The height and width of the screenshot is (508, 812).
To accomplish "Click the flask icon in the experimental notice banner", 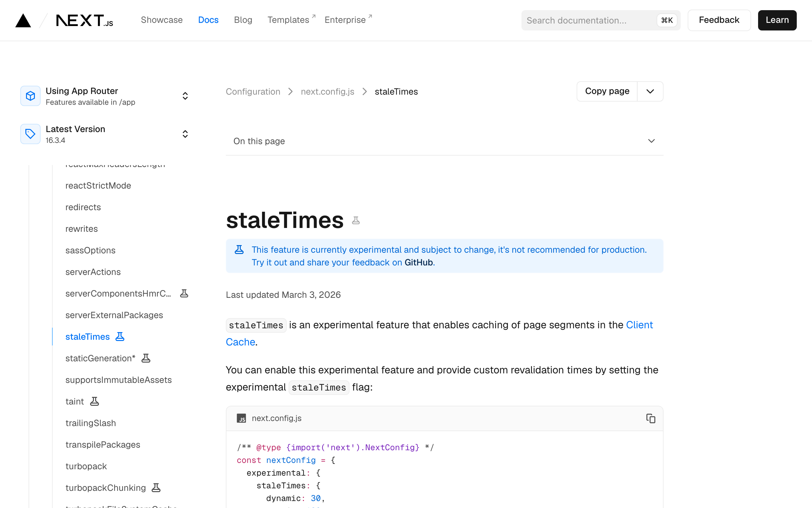I will (x=239, y=250).
